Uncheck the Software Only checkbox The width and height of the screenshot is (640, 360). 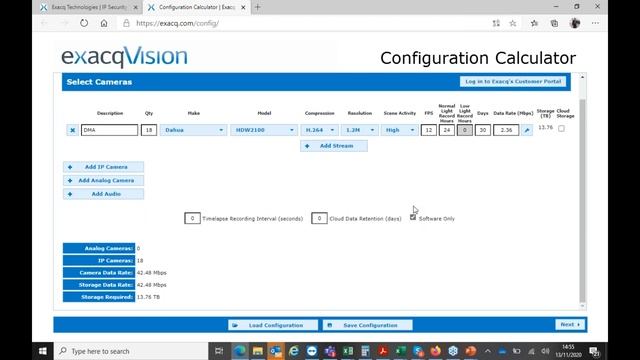[x=413, y=218]
